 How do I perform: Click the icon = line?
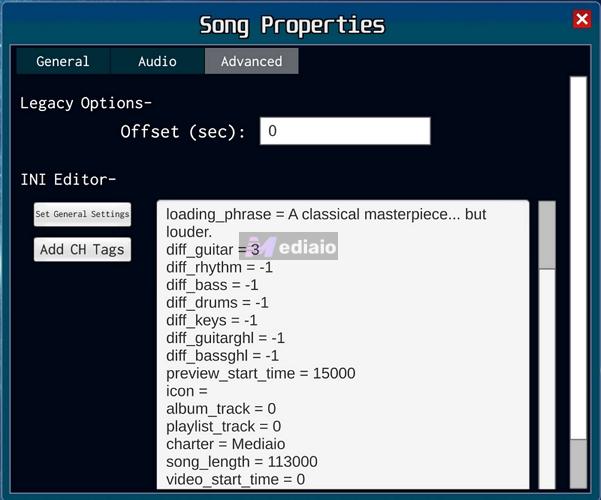(x=187, y=391)
